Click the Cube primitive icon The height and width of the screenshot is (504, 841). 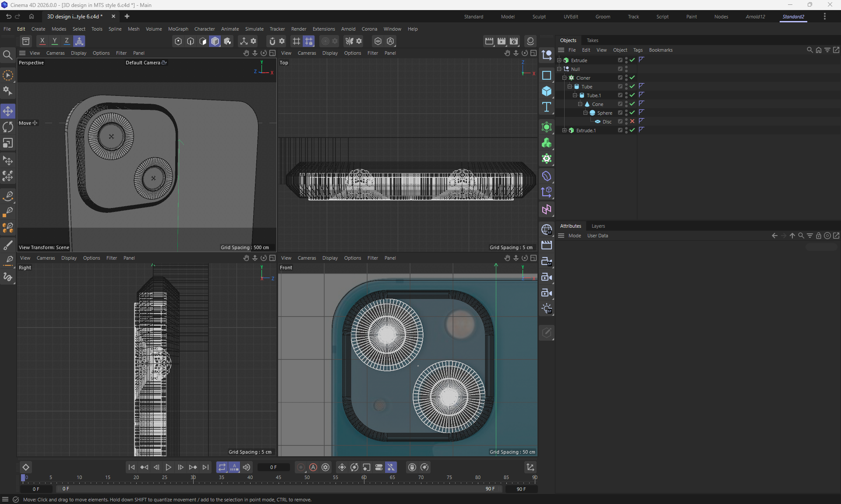point(546,91)
